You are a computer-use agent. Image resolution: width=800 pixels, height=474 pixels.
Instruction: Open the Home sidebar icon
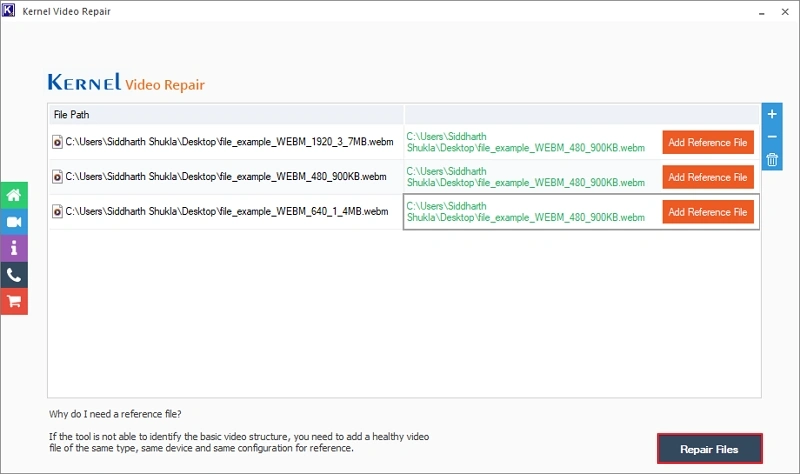click(14, 195)
